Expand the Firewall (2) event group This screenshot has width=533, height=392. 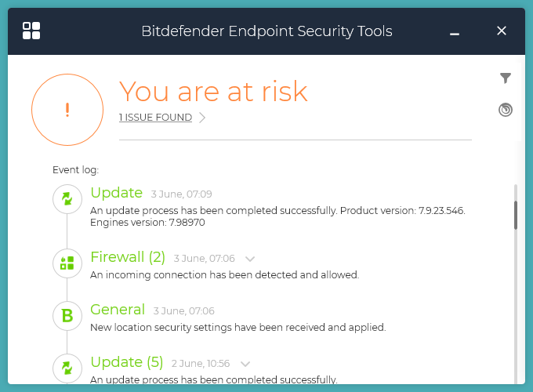(x=250, y=258)
